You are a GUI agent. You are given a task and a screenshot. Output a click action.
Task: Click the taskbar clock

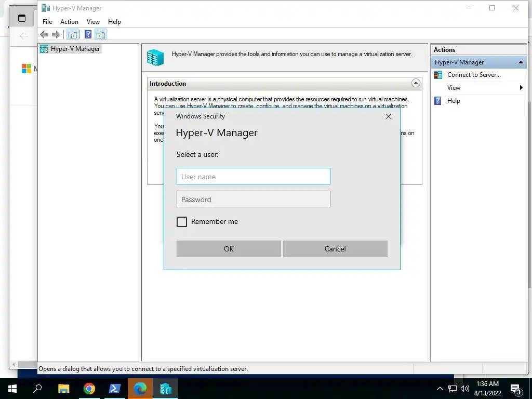[x=487, y=389]
